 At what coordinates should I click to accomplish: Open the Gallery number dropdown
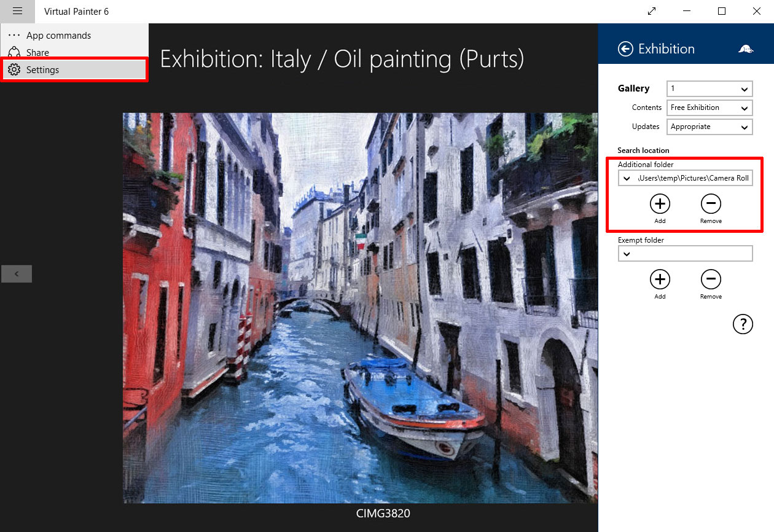click(x=709, y=88)
